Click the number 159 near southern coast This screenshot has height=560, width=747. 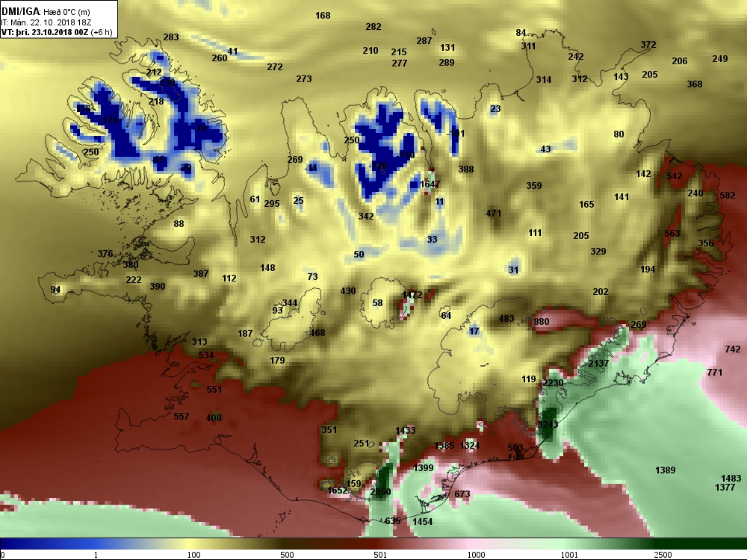353,484
